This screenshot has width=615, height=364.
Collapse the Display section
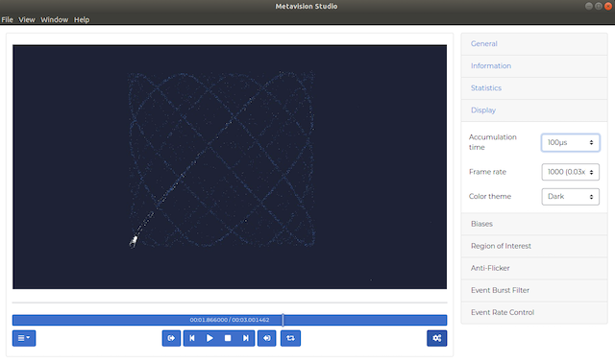(x=534, y=110)
